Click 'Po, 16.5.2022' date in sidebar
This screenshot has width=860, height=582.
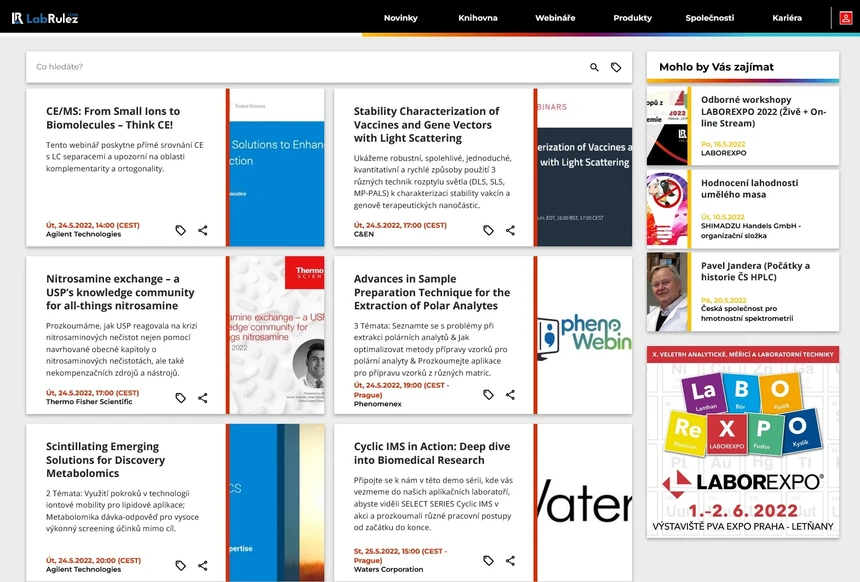tap(723, 144)
